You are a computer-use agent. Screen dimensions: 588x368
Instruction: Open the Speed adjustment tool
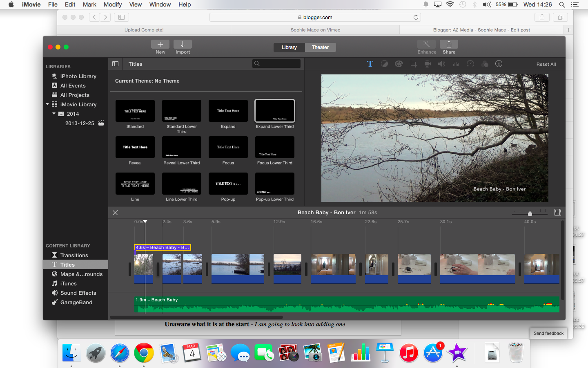pos(470,64)
